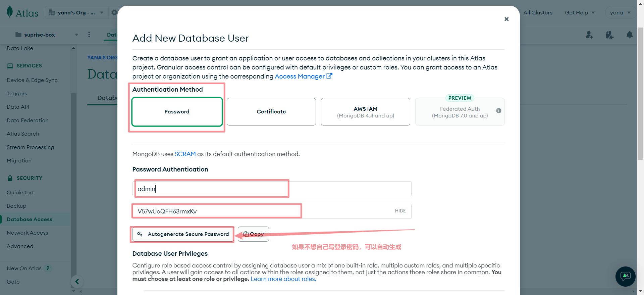This screenshot has width=644, height=295.
Task: Go to Stream Processing sidebar item
Action: [x=30, y=147]
